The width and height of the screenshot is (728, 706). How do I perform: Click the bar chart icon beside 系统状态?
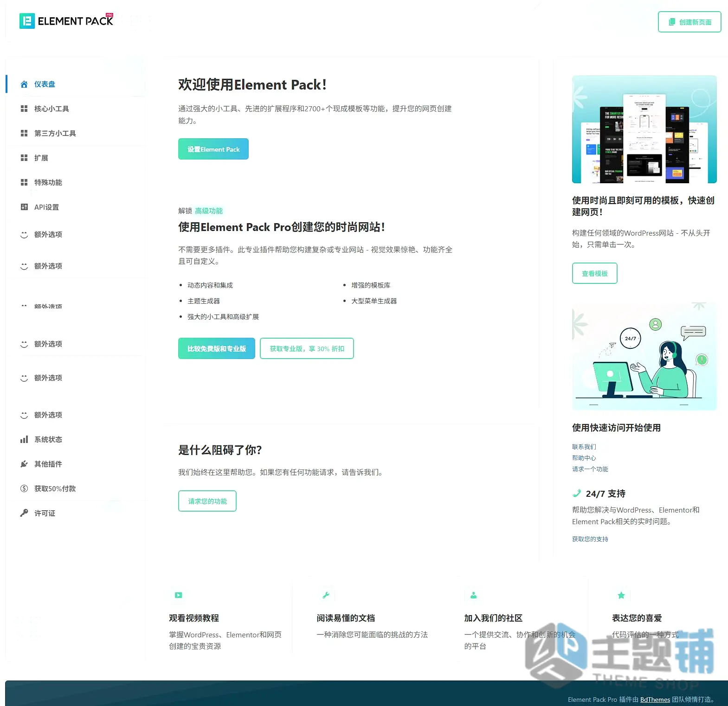pyautogui.click(x=24, y=439)
